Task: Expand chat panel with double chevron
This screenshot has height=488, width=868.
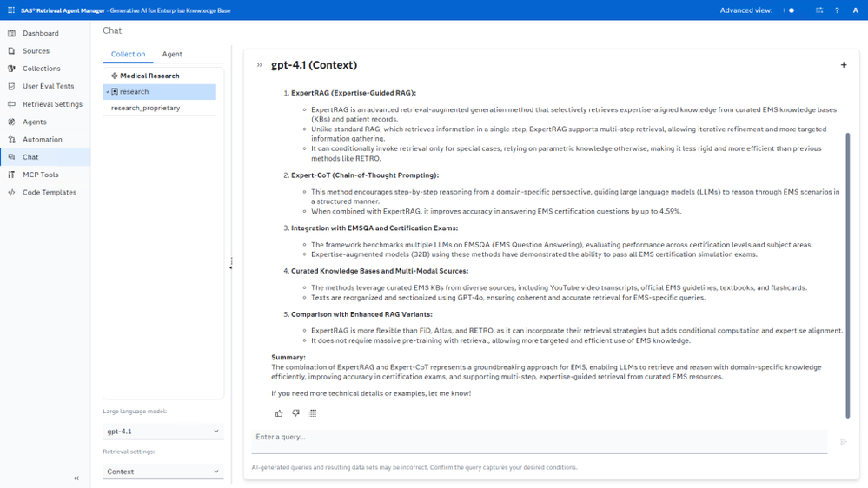Action: (259, 65)
